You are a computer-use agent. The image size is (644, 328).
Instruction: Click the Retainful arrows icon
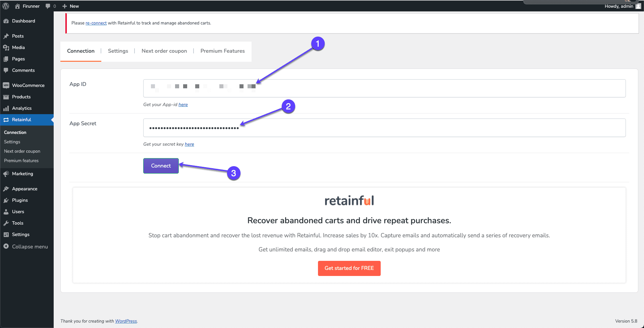(6, 120)
